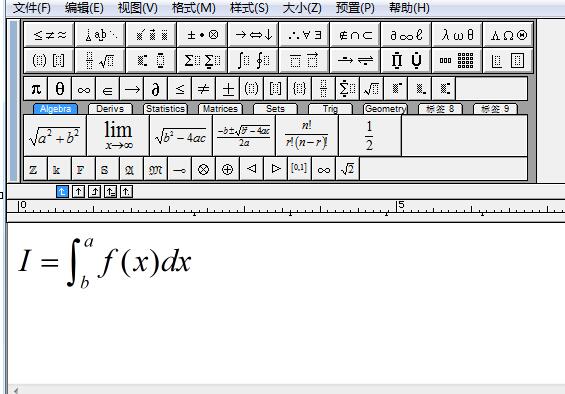Open the products and set theory templates palette
565x394 pixels.
click(406, 60)
